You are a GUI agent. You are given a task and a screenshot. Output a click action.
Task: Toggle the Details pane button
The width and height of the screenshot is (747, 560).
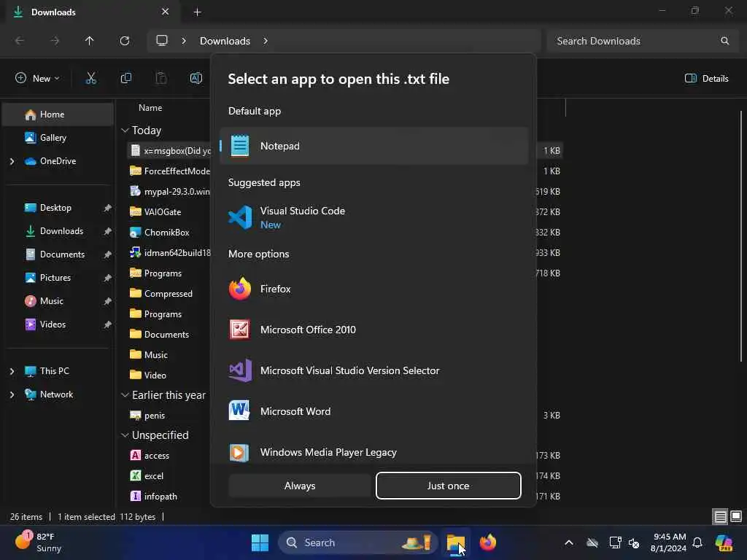(x=706, y=79)
